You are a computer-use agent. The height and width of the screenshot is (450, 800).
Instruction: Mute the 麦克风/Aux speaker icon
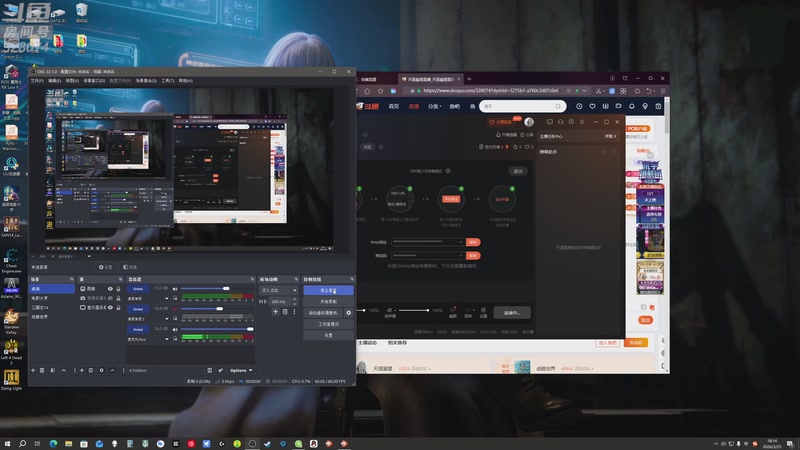(x=175, y=329)
